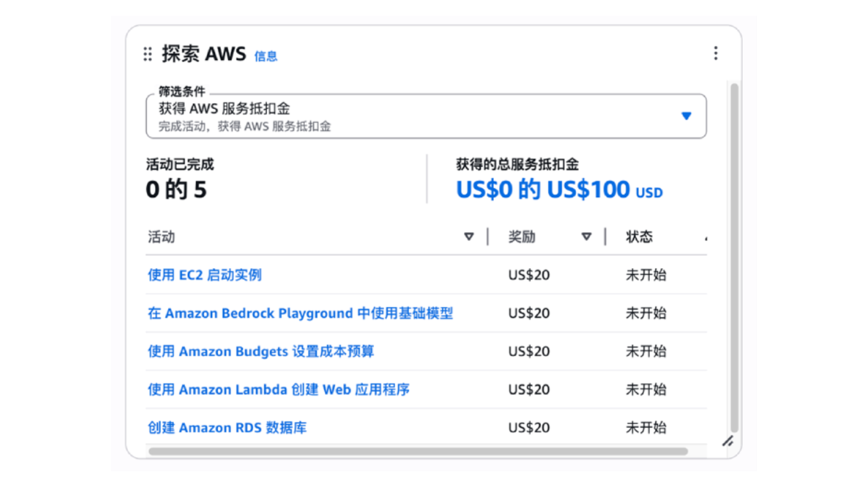Click the US$0 的 US$100 credits total
The width and height of the screenshot is (868, 487).
[559, 190]
